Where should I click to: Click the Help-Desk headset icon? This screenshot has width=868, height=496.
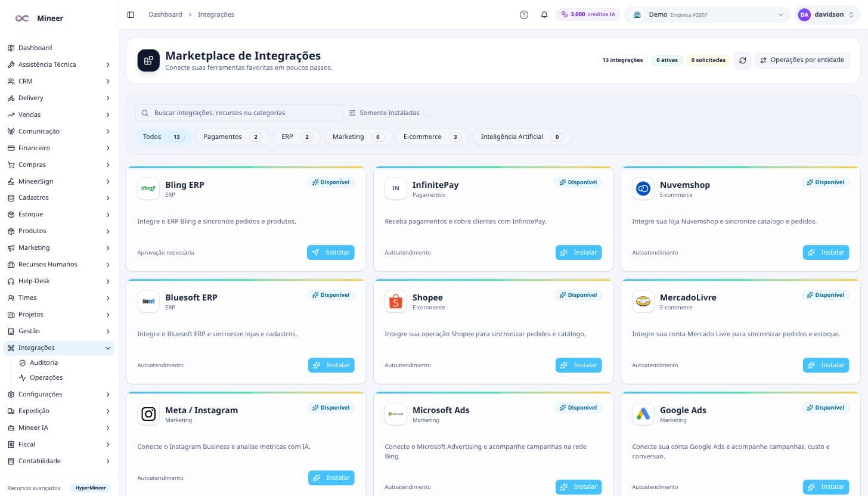pos(11,281)
